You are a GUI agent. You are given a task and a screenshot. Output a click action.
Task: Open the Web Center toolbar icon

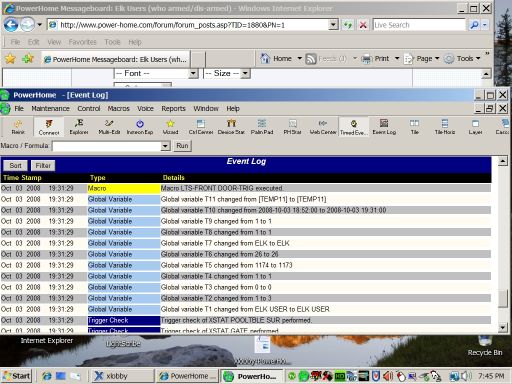323,127
